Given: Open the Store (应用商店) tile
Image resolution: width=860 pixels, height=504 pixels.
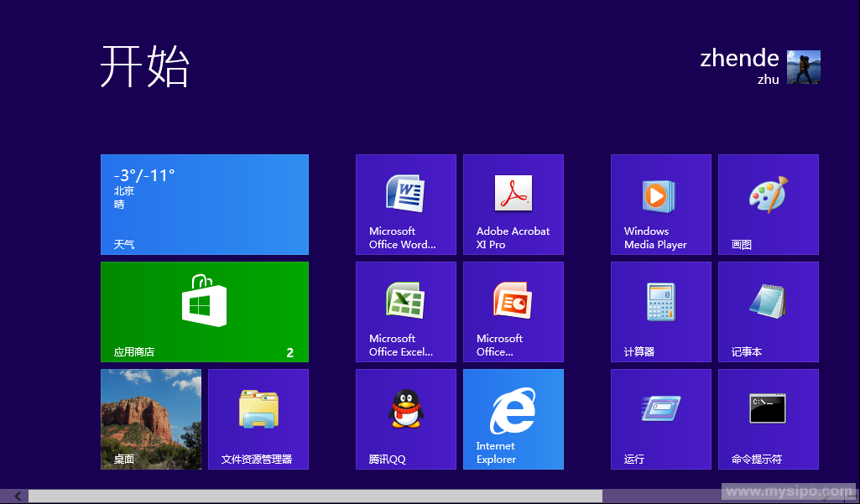Looking at the screenshot, I should coord(205,312).
